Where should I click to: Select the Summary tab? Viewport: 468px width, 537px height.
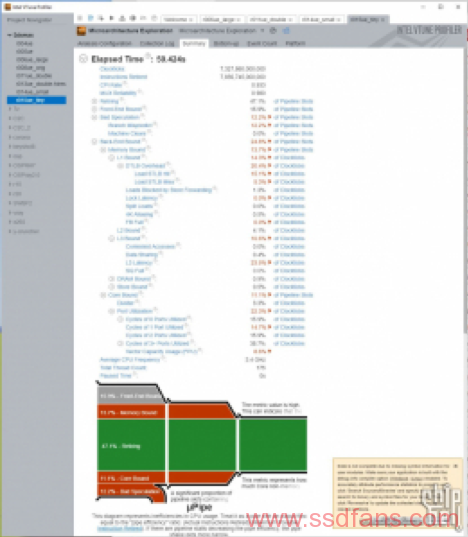pos(194,43)
